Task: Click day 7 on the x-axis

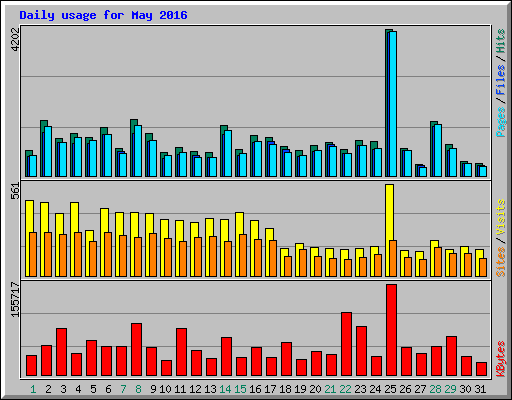Action: click(x=123, y=389)
